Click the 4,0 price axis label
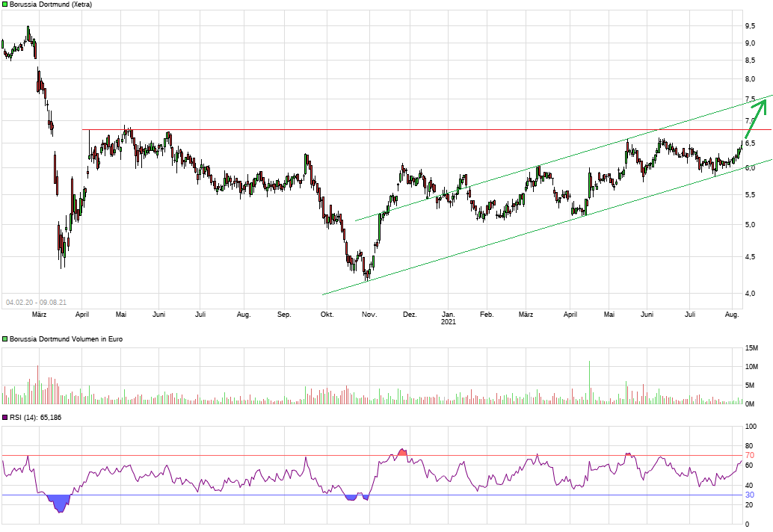773x532 pixels. pyautogui.click(x=750, y=294)
